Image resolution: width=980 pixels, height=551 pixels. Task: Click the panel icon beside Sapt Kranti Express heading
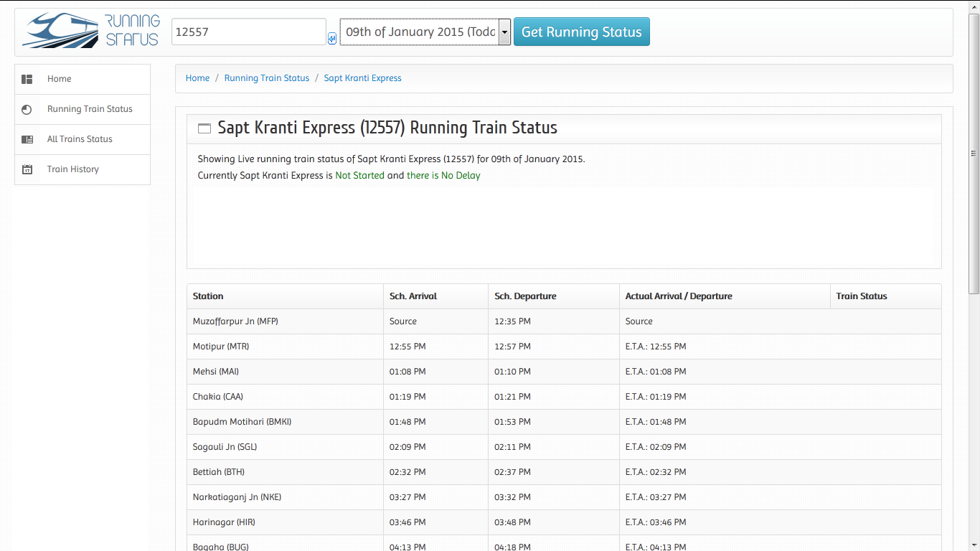point(204,128)
